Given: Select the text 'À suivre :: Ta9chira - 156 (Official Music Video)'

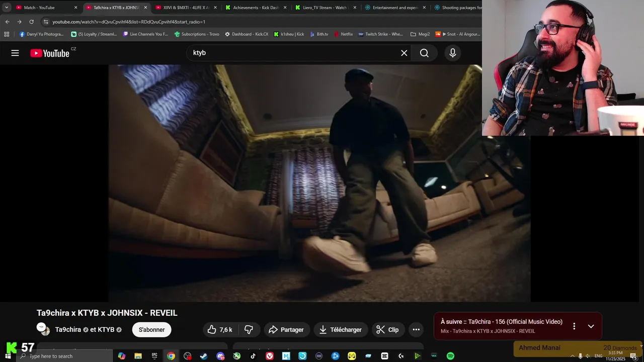Looking at the screenshot, I should point(502,322).
